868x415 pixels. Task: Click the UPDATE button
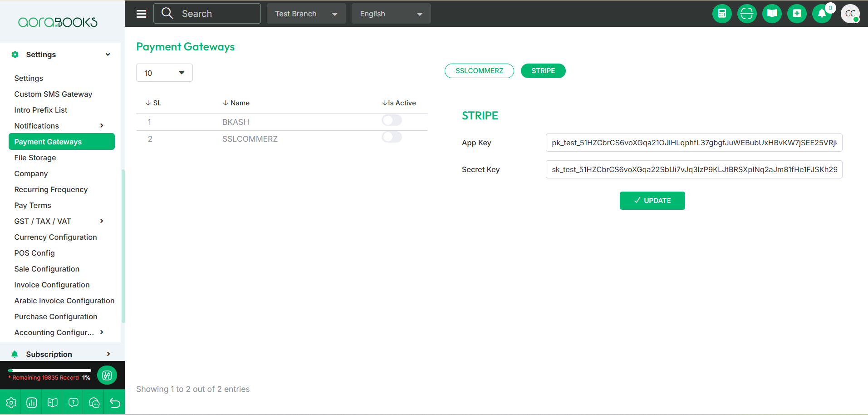point(652,201)
